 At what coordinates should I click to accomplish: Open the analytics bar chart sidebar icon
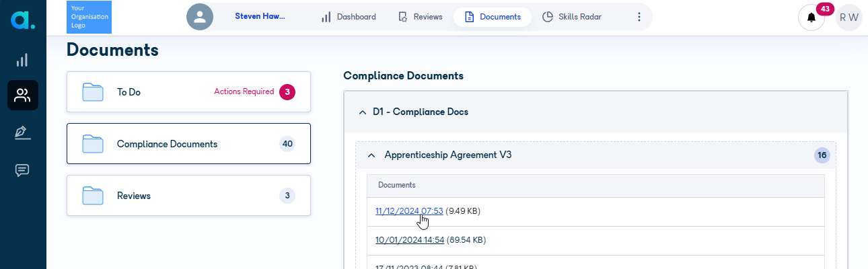click(x=22, y=61)
